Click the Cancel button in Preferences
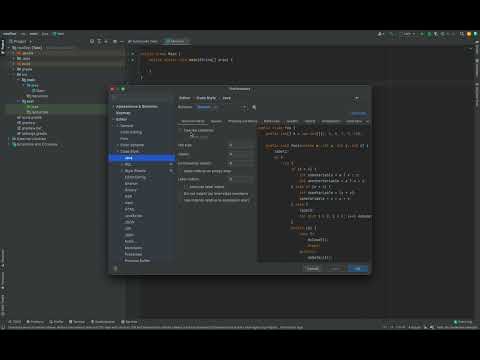Screen dimensions: 480x360 [313, 268]
